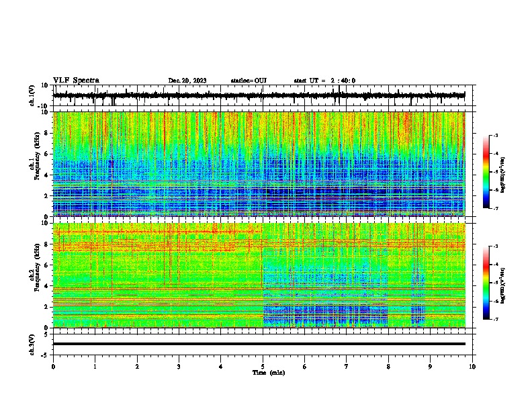Image resolution: width=532 pixels, height=411 pixels.
Task: Click the ch.1 spectrogram color scale bar
Action: click(x=486, y=172)
